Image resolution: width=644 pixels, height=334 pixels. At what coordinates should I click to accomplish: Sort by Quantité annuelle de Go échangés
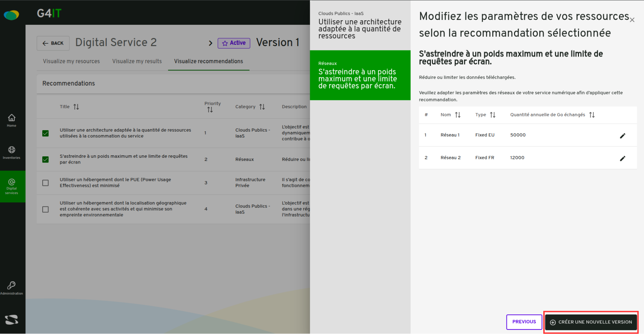(592, 115)
